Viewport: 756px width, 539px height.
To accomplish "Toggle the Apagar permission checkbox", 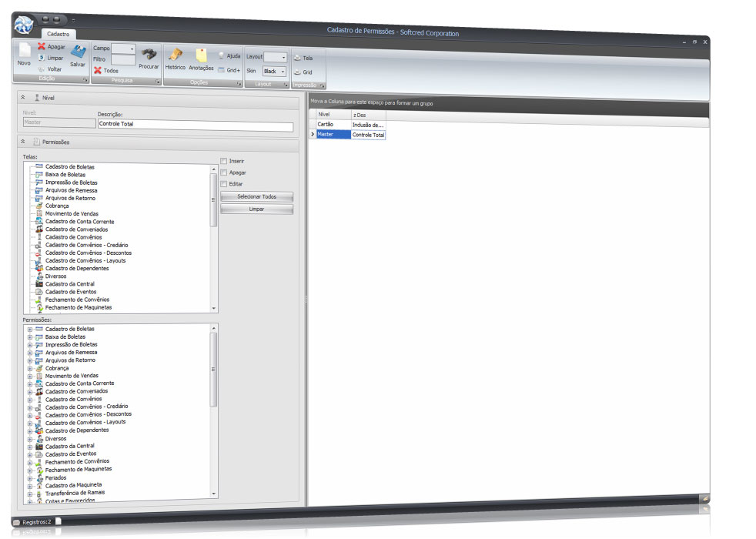I will 224,172.
